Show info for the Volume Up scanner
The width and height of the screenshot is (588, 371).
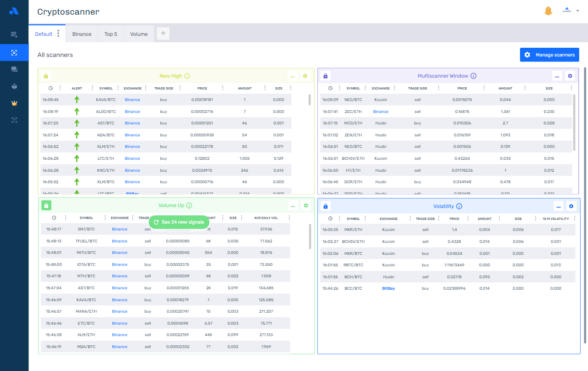point(189,206)
